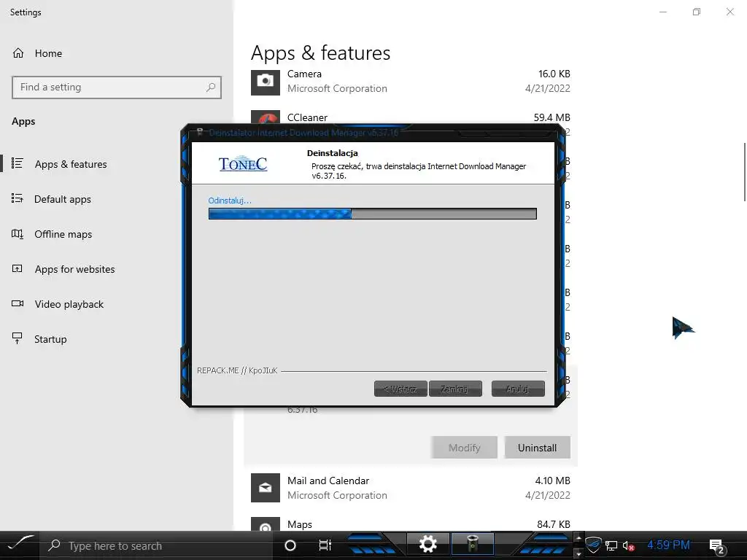Screen dimensions: 747x560
Task: Click the Settings gear on taskbar
Action: point(427,544)
